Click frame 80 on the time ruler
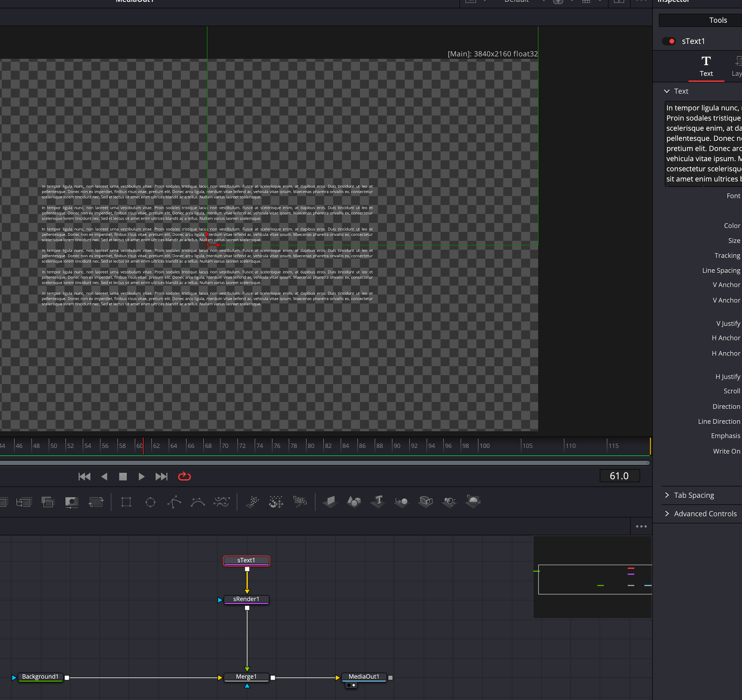 [x=311, y=446]
